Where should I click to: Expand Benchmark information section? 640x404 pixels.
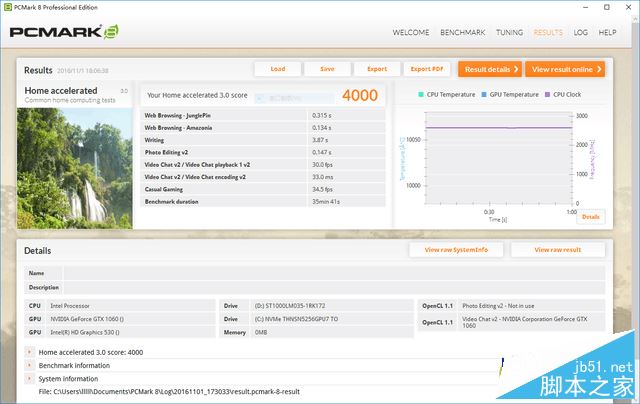pyautogui.click(x=29, y=365)
